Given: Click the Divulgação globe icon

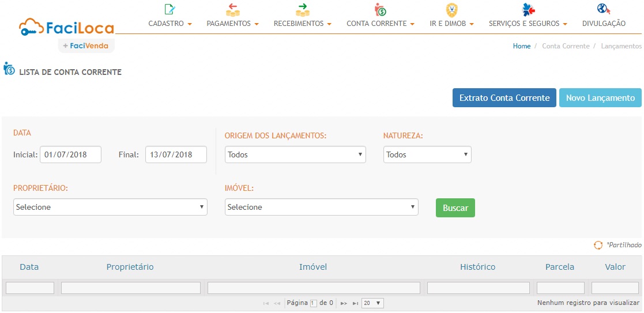Looking at the screenshot, I should pos(603,9).
